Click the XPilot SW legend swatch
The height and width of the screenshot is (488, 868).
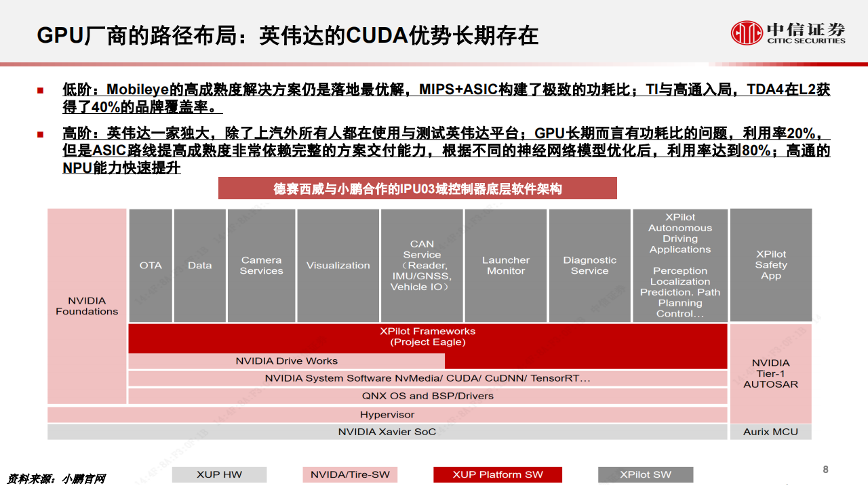click(646, 474)
